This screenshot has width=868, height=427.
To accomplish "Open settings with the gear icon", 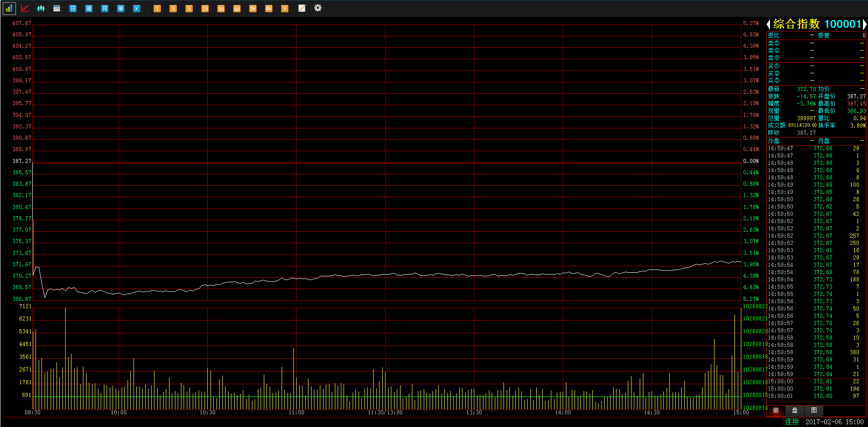I will [x=318, y=8].
